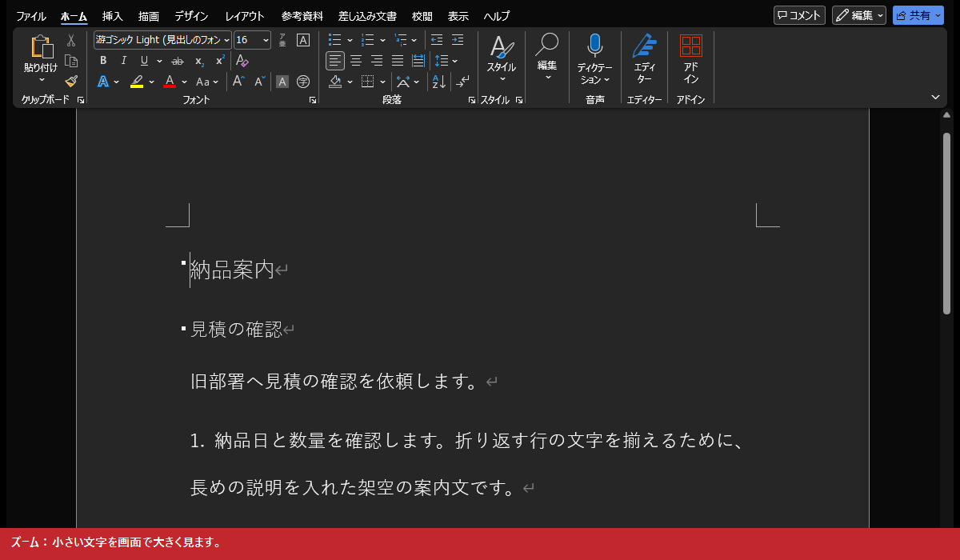Screen dimensions: 960x560
Task: Click the paragraph shading paint bucket
Action: pyautogui.click(x=336, y=81)
